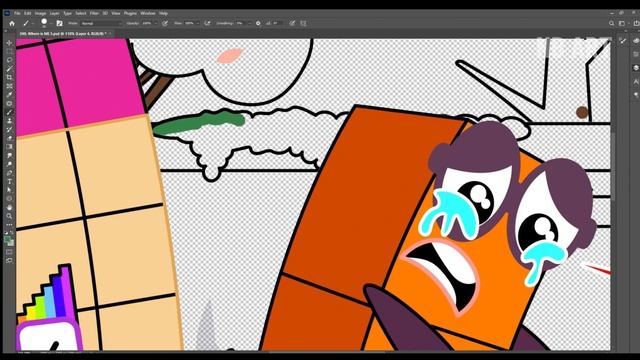Open the Filter menu
Image resolution: width=640 pixels, height=360 pixels.
94,13
